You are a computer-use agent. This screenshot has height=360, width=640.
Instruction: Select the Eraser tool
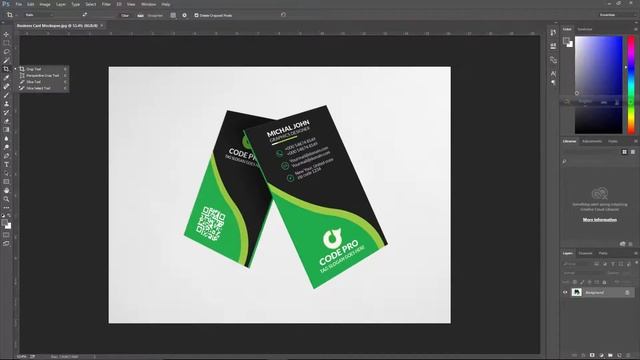point(6,121)
